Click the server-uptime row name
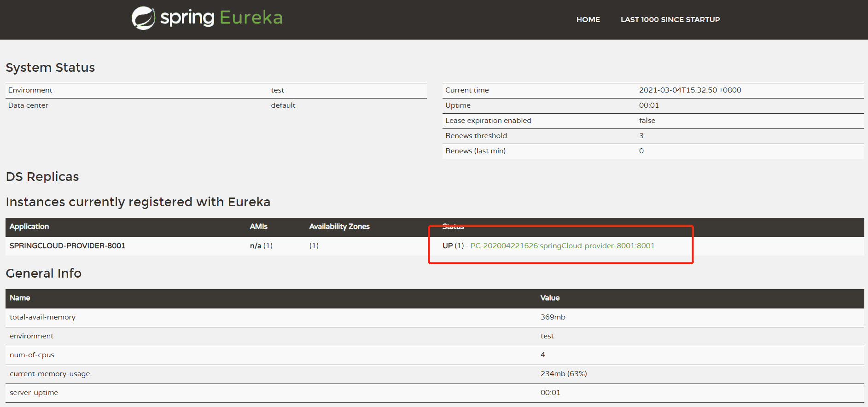 (x=34, y=393)
